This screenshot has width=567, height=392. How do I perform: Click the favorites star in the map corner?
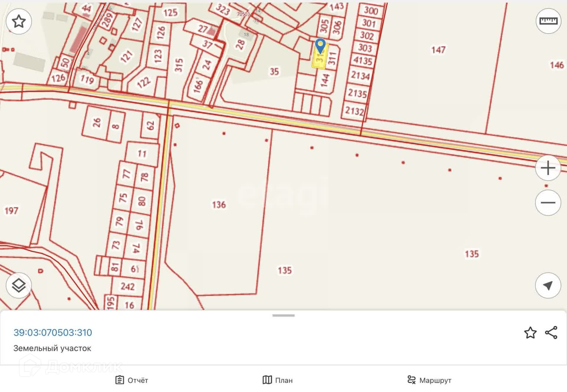[19, 21]
